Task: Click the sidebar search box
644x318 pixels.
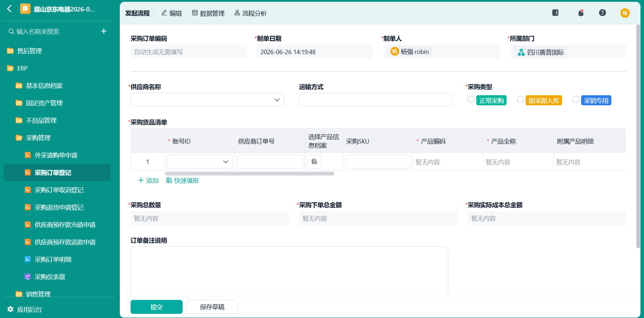Action: click(52, 31)
